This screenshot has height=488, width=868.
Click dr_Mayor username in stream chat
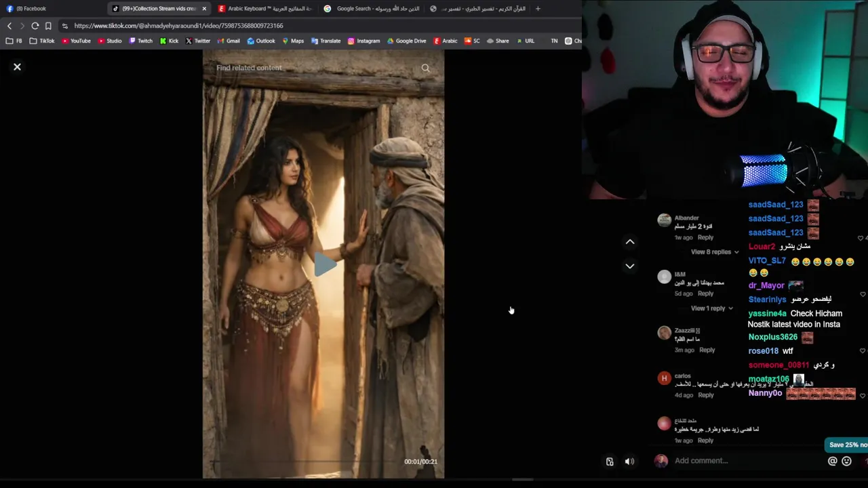tap(766, 286)
